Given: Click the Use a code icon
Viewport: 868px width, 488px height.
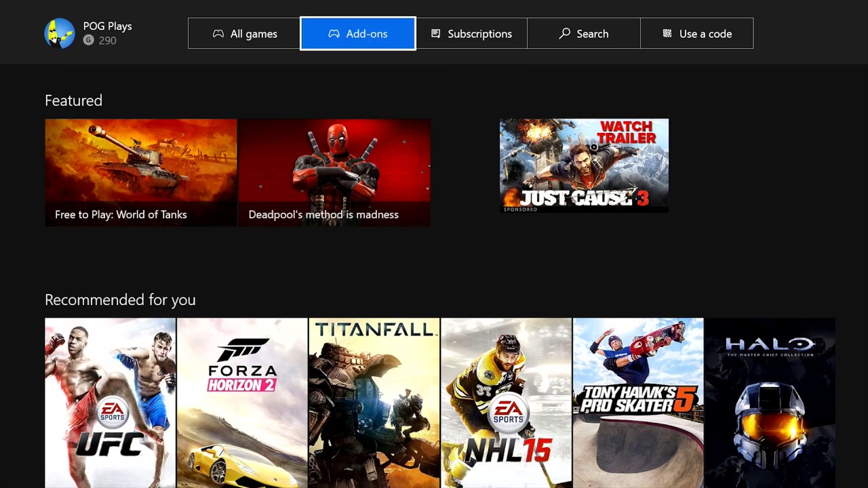Looking at the screenshot, I should [667, 33].
